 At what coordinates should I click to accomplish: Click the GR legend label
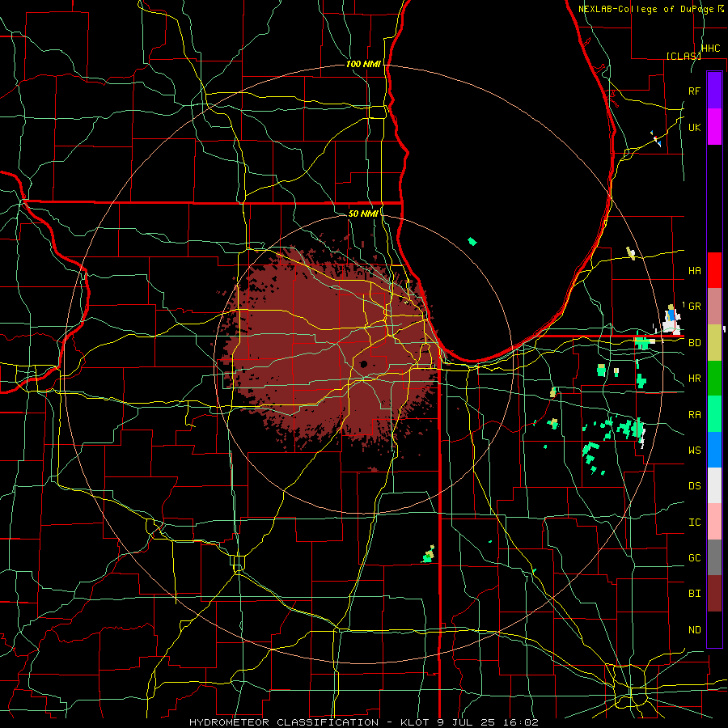[x=694, y=306]
